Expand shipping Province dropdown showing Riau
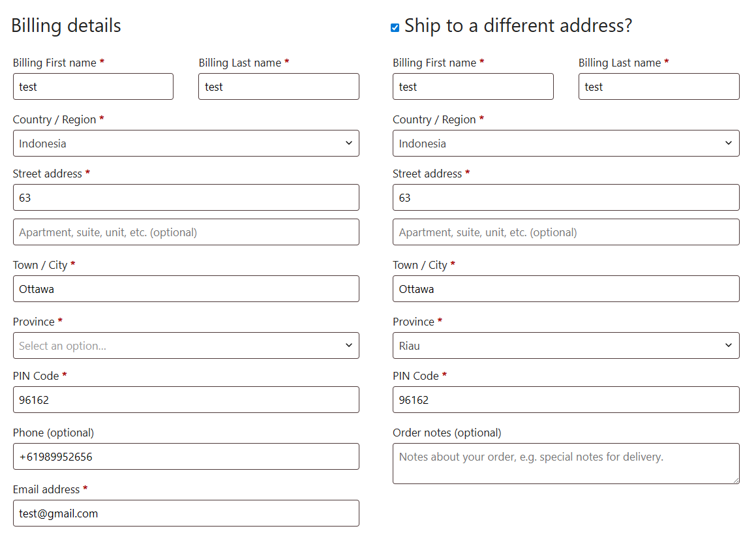This screenshot has width=756, height=535. [566, 346]
